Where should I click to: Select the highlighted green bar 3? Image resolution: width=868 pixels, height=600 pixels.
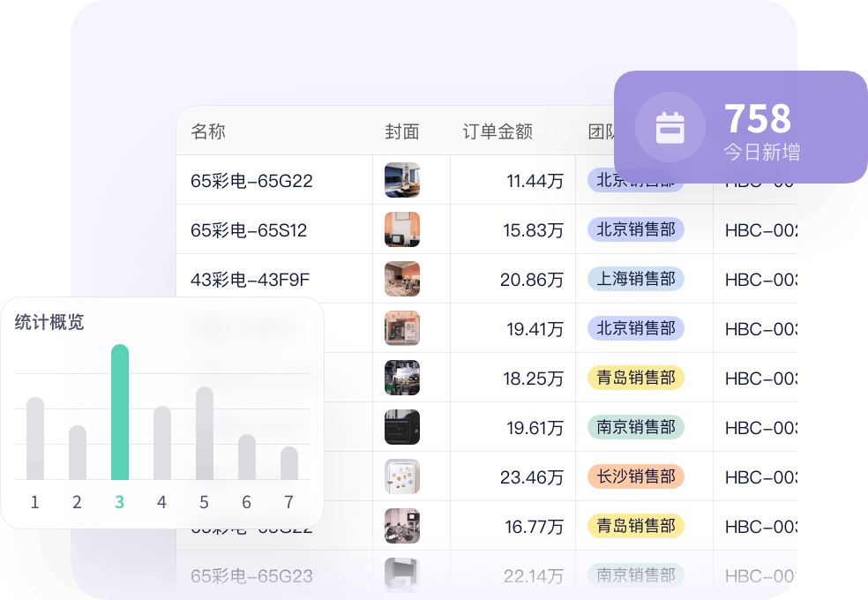click(120, 412)
